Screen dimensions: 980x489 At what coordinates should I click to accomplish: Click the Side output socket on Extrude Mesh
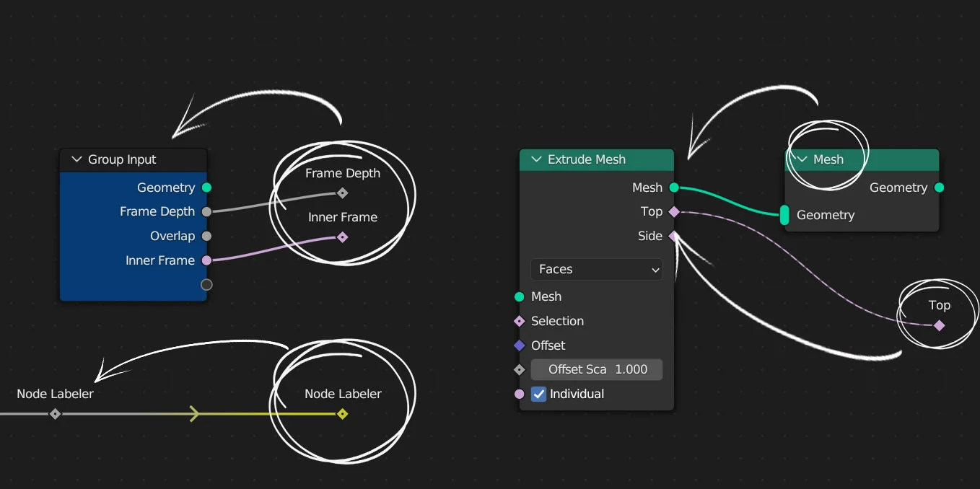673,236
